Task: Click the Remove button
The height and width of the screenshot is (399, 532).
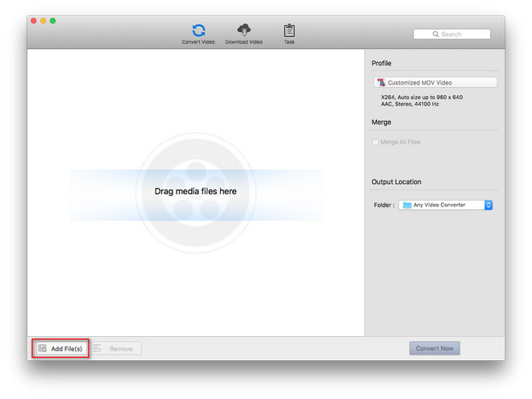Action: pyautogui.click(x=116, y=348)
